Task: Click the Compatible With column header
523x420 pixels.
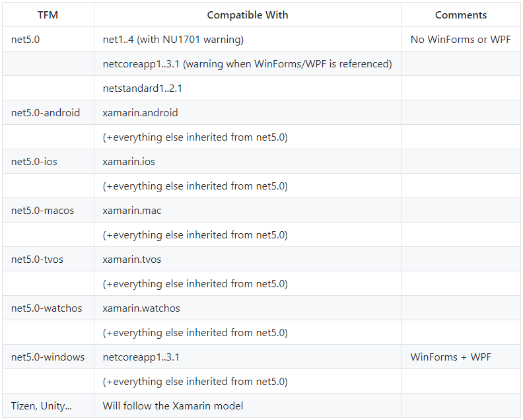Action: (x=248, y=15)
